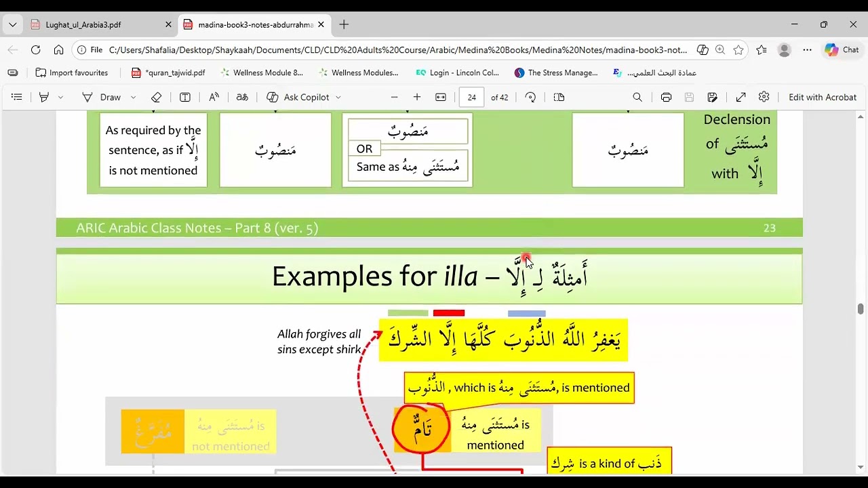Screen dimensions: 868x488
Task: Open Login - Lincoln Col bookmark
Action: pos(458,73)
